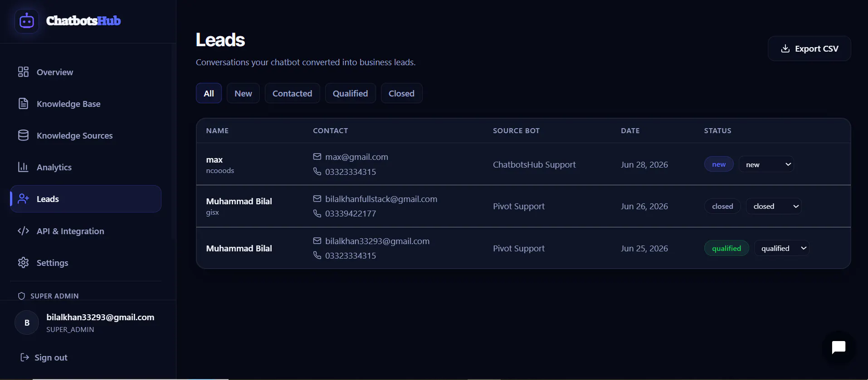Screen dimensions: 868x380
Task: Open Knowledge Sources page
Action: (x=86, y=135)
